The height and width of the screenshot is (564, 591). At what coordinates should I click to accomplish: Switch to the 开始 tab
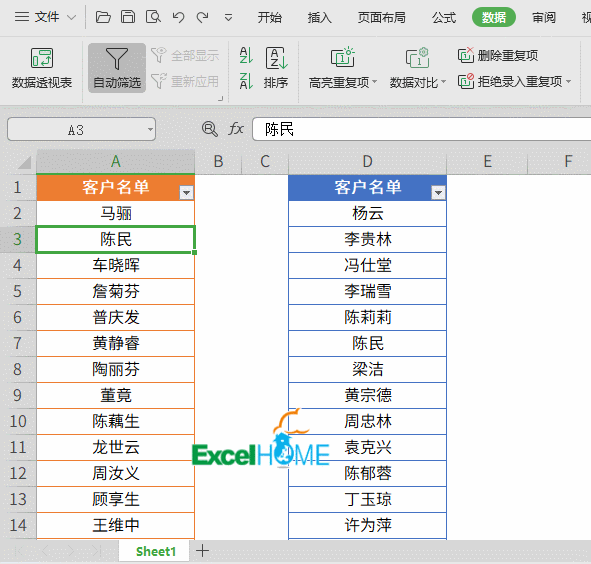(x=269, y=17)
